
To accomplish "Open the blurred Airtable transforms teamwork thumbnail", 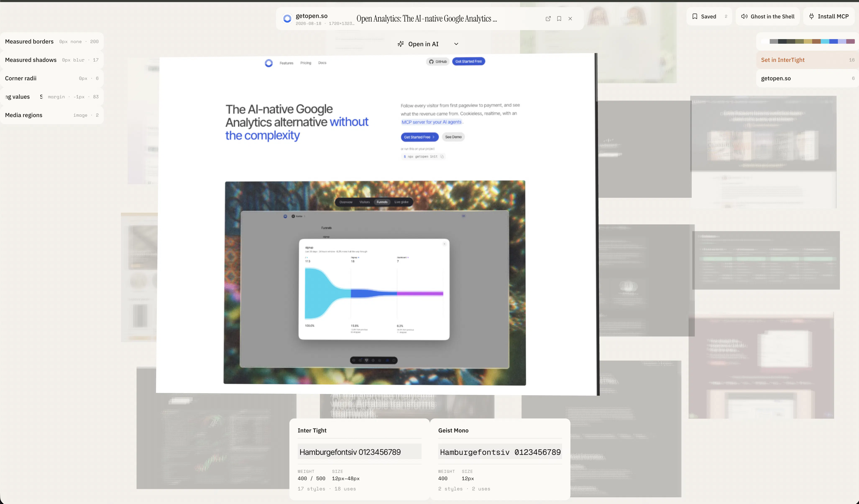I will 407,407.
